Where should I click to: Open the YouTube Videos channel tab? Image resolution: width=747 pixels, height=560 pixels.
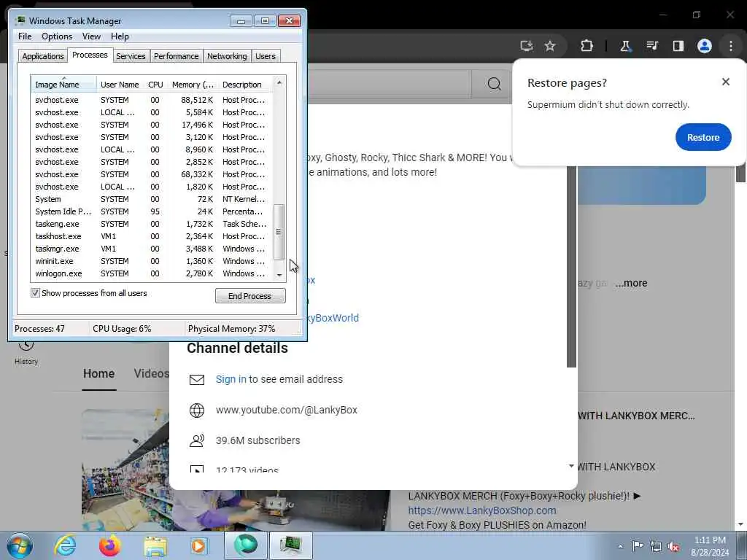click(152, 373)
